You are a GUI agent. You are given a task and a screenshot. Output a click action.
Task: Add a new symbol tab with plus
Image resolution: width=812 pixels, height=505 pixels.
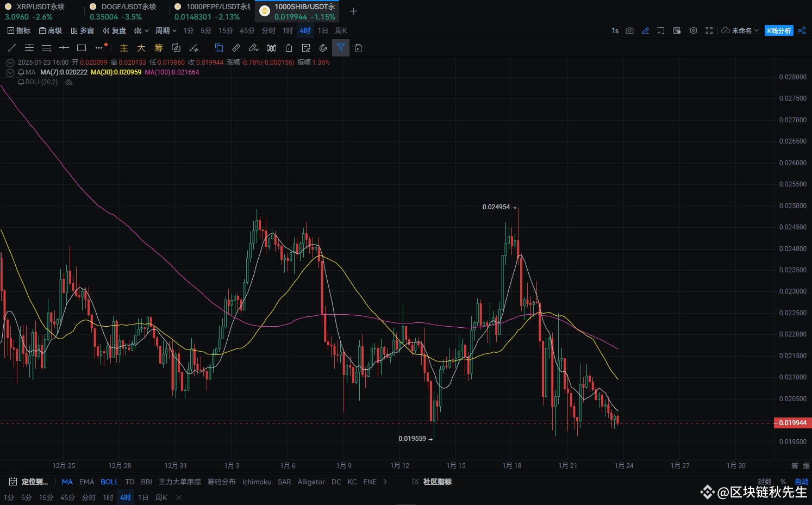pyautogui.click(x=353, y=11)
